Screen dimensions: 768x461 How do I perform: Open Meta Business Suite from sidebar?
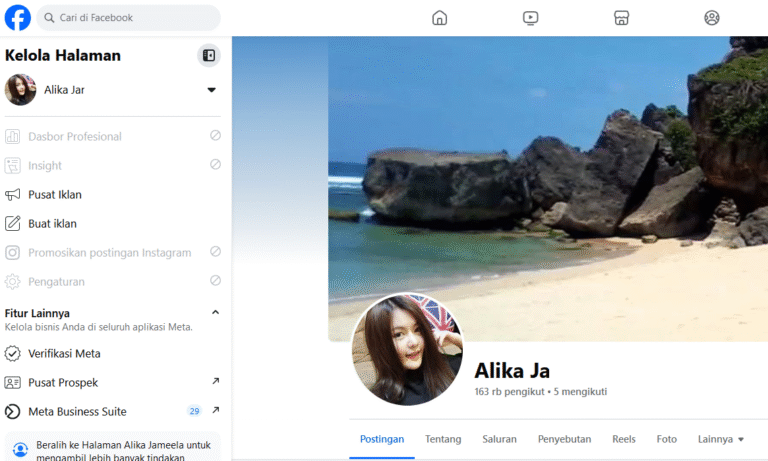point(77,411)
